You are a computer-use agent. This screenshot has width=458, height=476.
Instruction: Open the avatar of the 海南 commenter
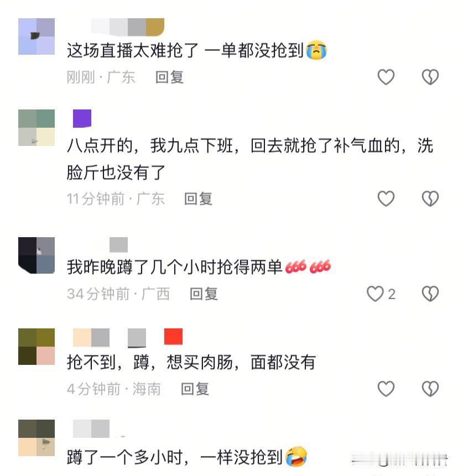point(37,347)
